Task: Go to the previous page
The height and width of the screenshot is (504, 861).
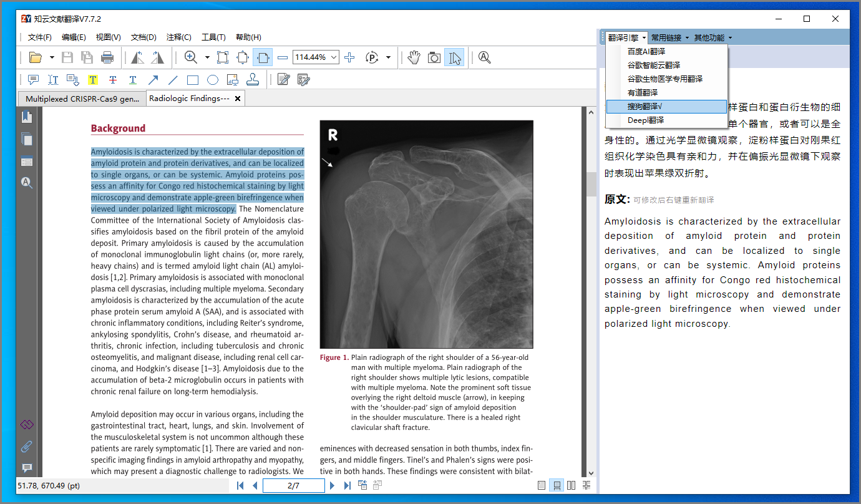Action: tap(255, 485)
